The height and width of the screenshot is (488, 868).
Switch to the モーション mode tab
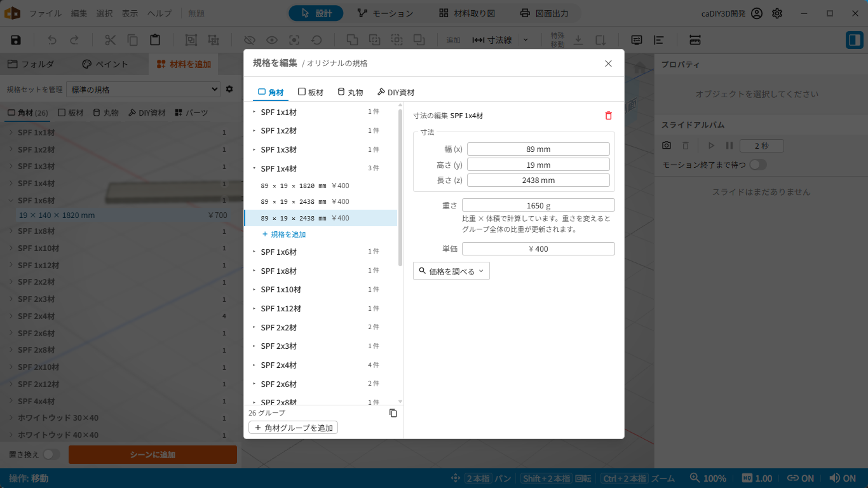pos(385,13)
